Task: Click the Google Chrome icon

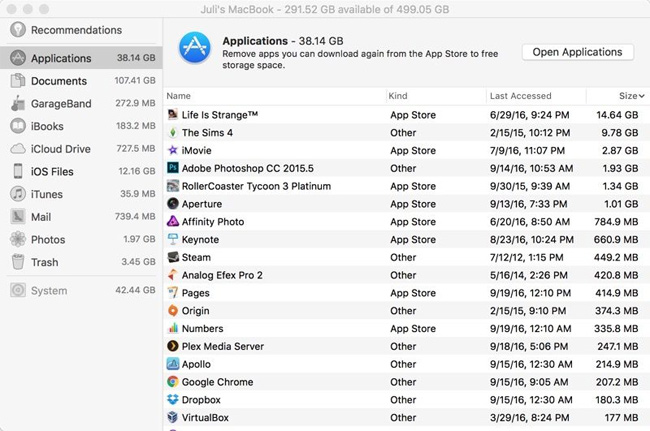Action: (x=172, y=382)
